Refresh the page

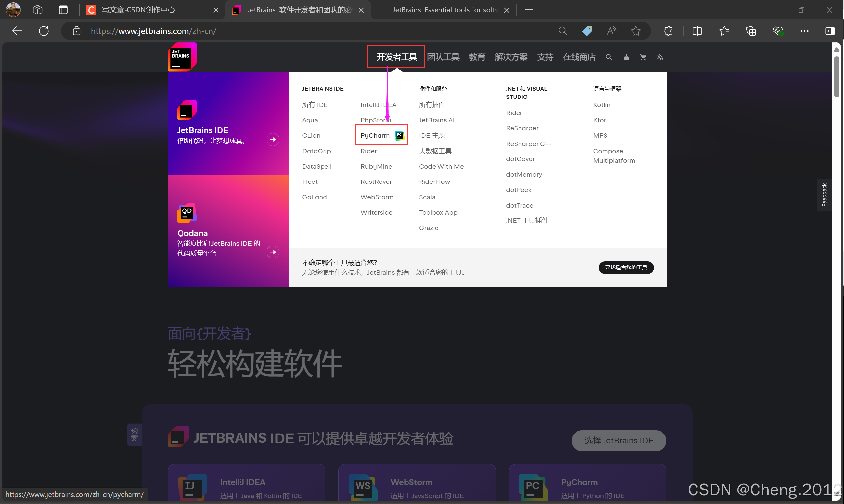(43, 31)
